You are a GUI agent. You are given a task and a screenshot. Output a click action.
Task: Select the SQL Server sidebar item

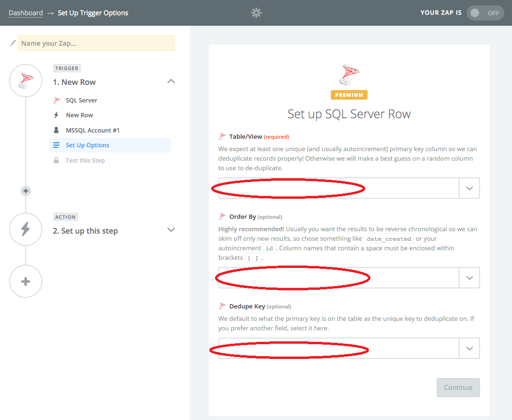coord(82,100)
